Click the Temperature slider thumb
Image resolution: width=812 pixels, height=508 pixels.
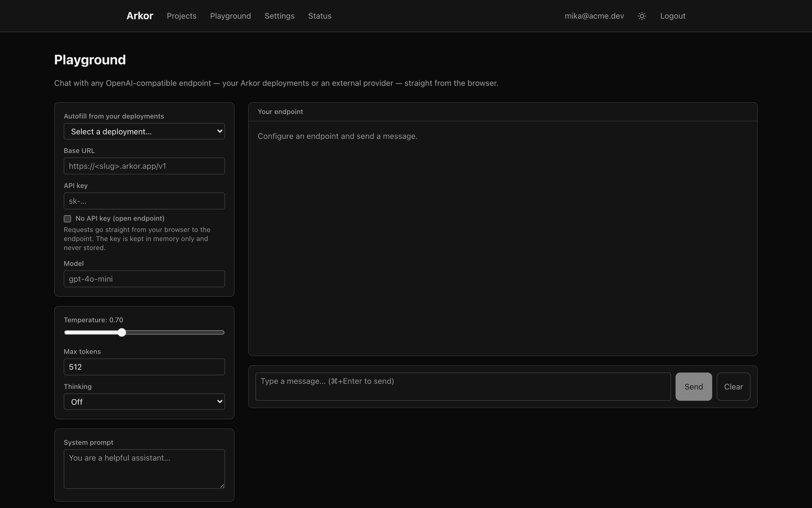pos(122,333)
